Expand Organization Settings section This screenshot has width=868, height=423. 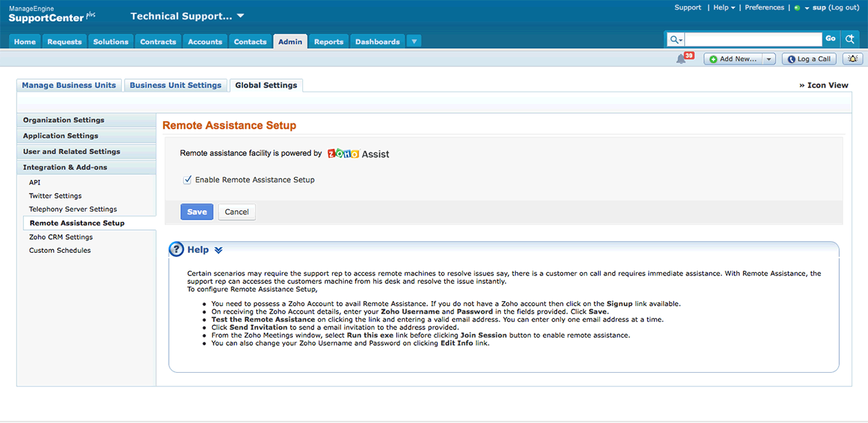point(86,120)
